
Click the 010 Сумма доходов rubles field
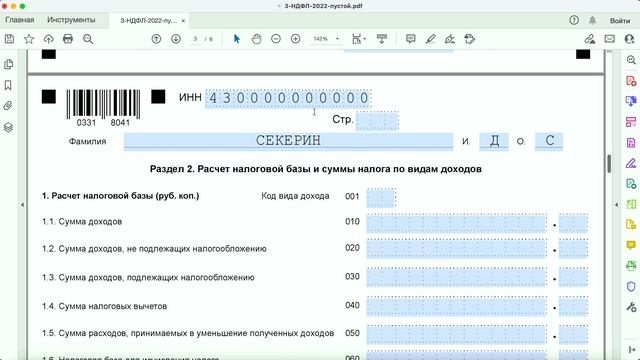coord(456,223)
